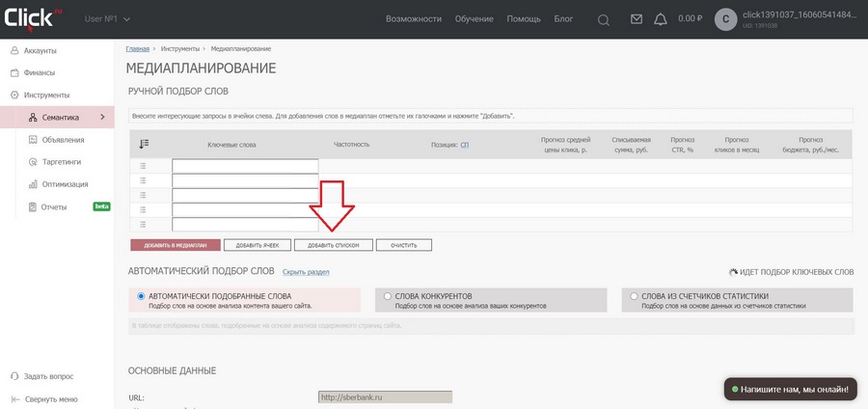Click the sort icon in table header

pyautogui.click(x=144, y=144)
